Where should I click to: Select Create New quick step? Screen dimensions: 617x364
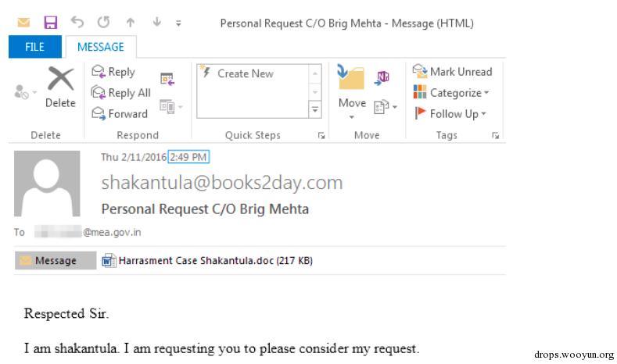(x=245, y=73)
